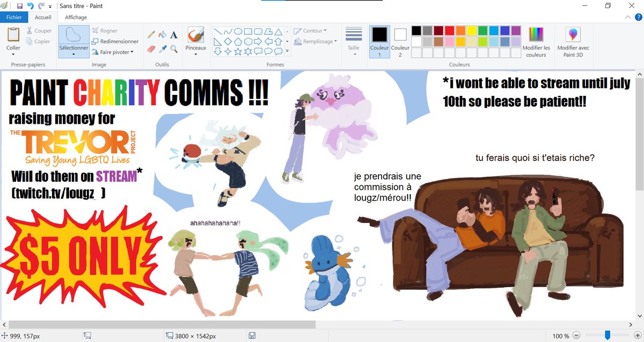644x342 pixels.
Task: Open the blue Help question mark icon
Action: click(638, 17)
